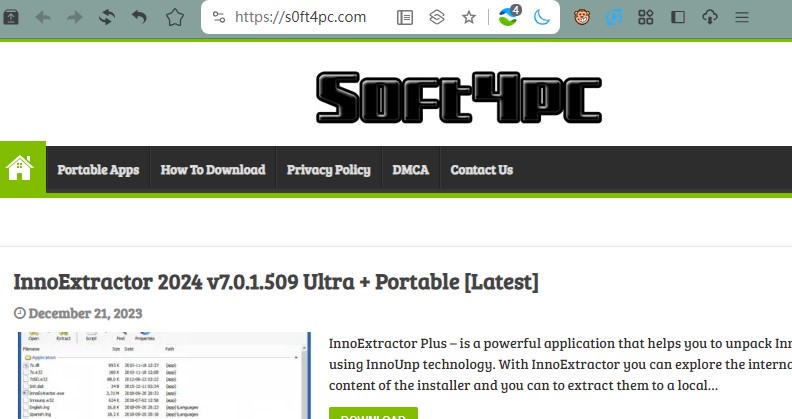Open the Privacy Policy page

coord(328,170)
